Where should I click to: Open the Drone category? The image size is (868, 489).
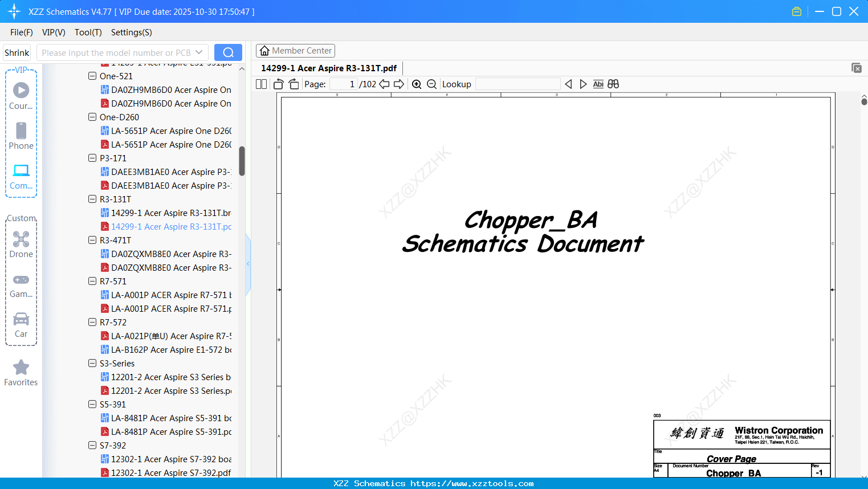(21, 244)
